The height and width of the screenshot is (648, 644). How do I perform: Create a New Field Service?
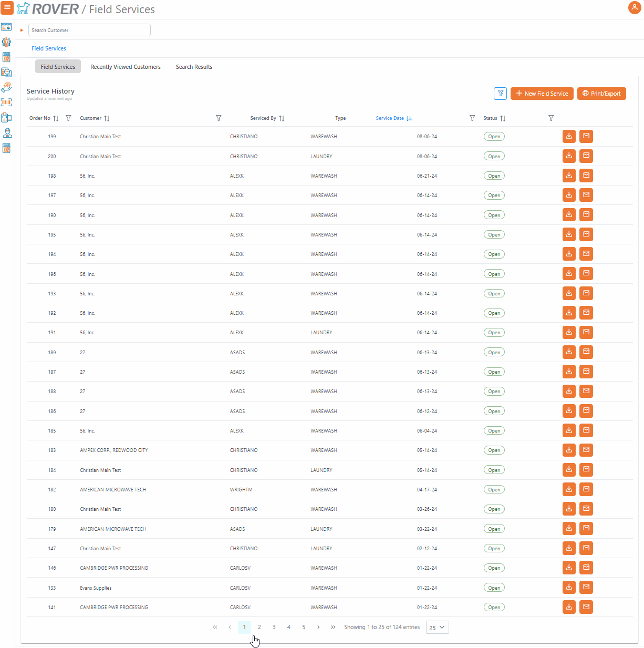pyautogui.click(x=542, y=94)
